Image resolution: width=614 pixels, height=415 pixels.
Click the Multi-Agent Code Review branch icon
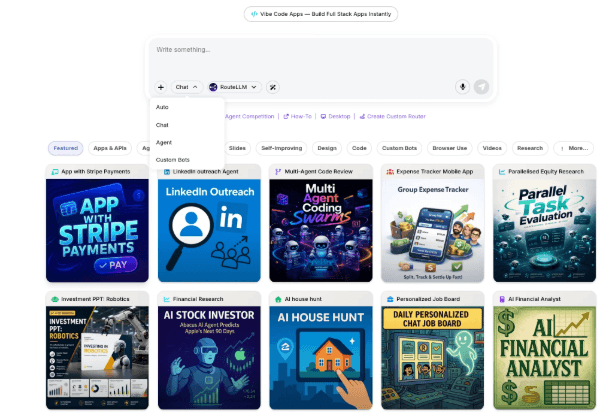pyautogui.click(x=278, y=171)
